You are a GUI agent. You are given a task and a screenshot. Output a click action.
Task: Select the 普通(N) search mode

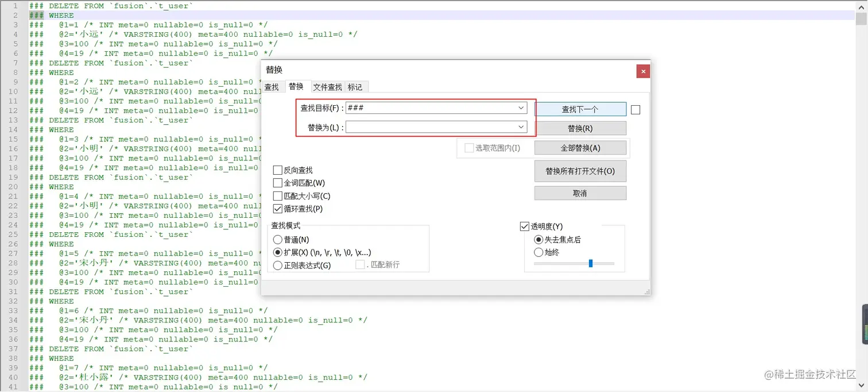278,240
